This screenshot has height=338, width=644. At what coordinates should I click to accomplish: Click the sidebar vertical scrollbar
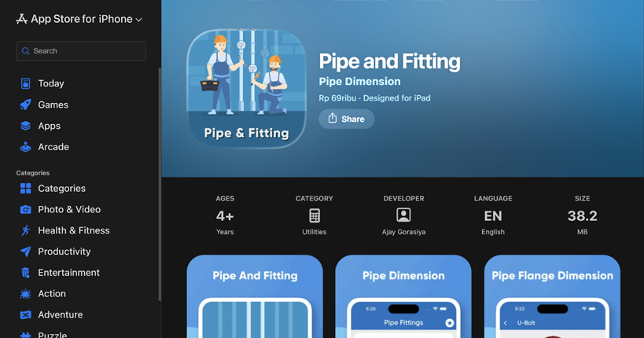point(160,184)
